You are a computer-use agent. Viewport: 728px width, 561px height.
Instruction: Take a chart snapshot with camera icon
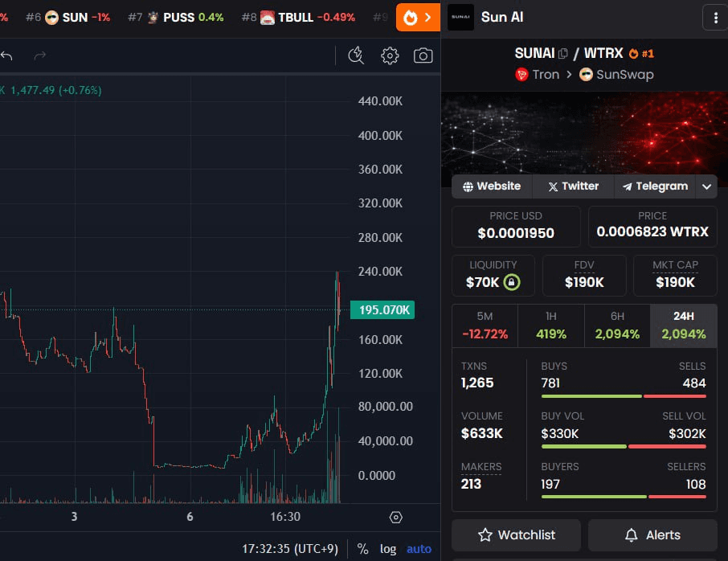423,55
